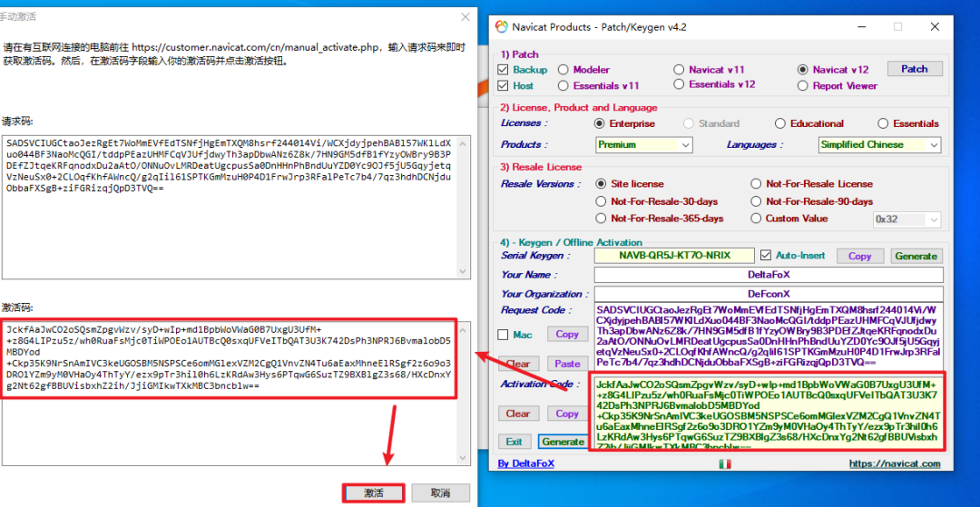
Task: Click Copy button beside Request Code
Action: coord(567,334)
